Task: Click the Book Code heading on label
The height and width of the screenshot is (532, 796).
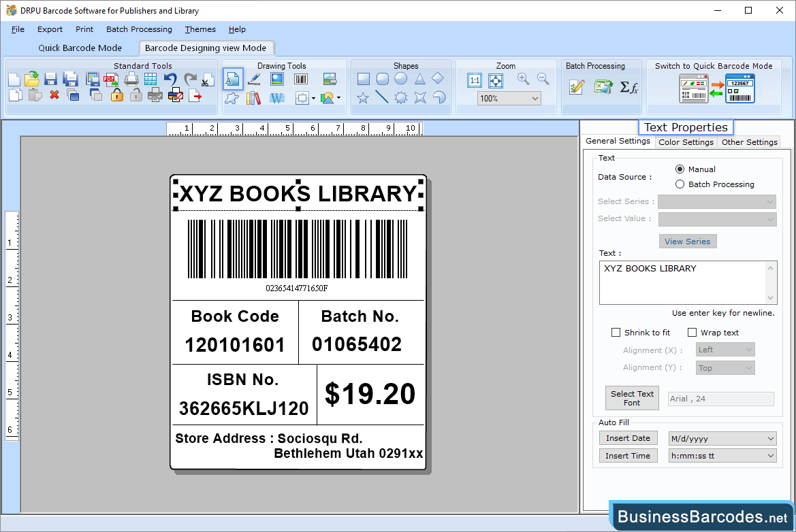Action: tap(235, 316)
